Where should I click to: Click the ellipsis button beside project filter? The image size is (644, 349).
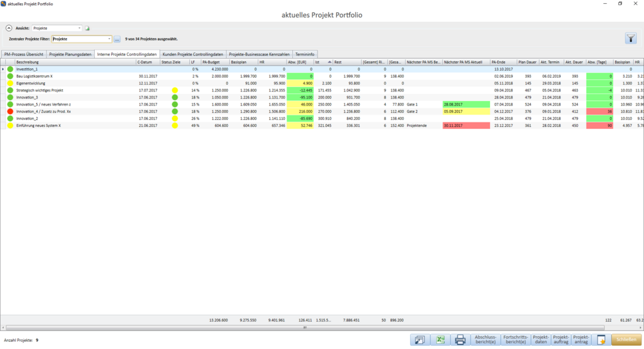click(x=117, y=39)
